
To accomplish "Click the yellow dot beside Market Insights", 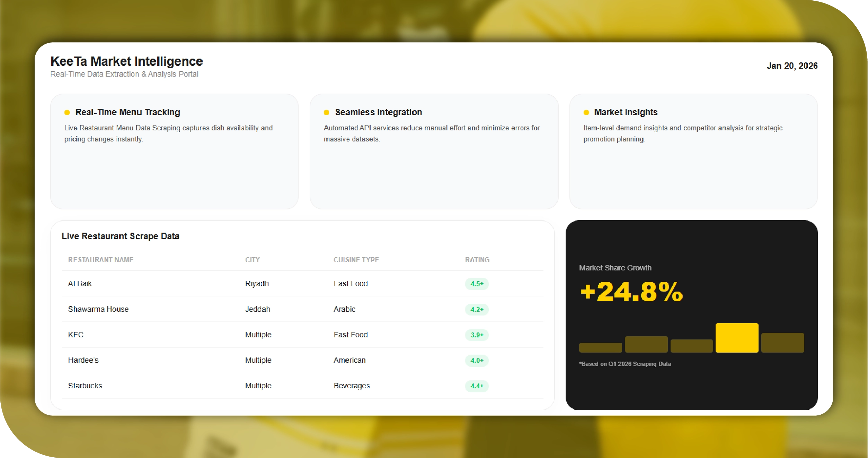I will 586,112.
